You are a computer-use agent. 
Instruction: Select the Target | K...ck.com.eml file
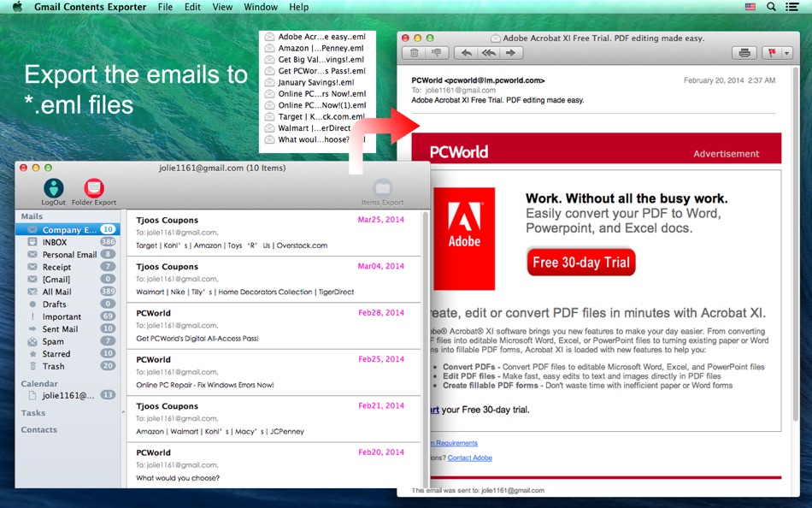click(x=315, y=116)
